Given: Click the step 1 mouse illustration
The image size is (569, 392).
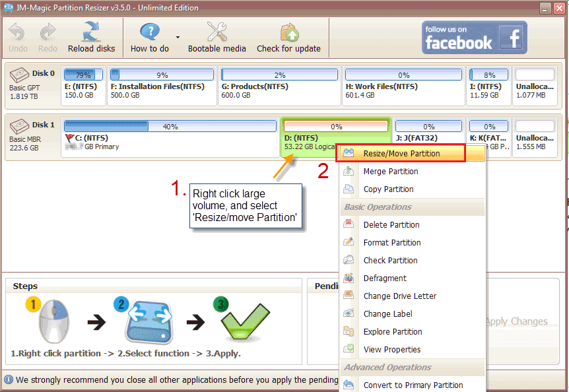Looking at the screenshot, I should (x=53, y=321).
